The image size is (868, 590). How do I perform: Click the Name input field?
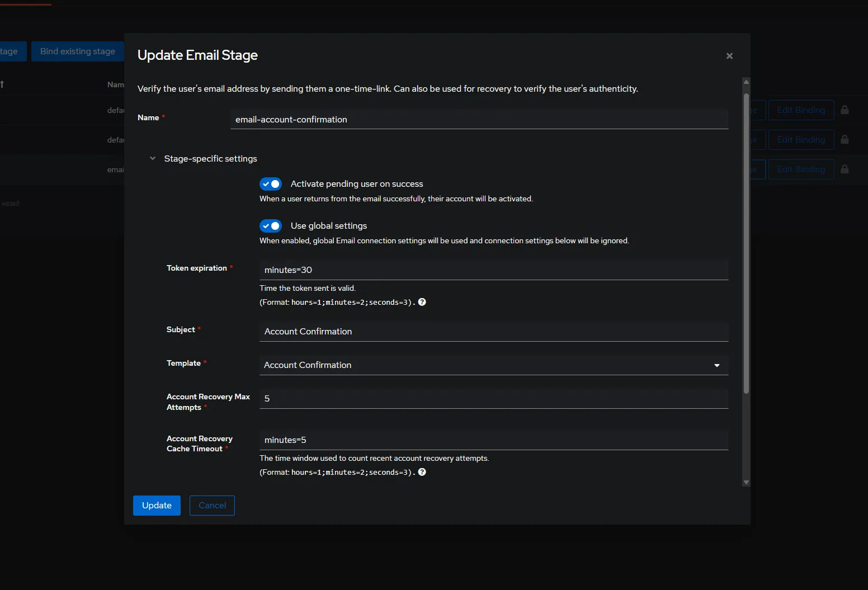(x=479, y=120)
